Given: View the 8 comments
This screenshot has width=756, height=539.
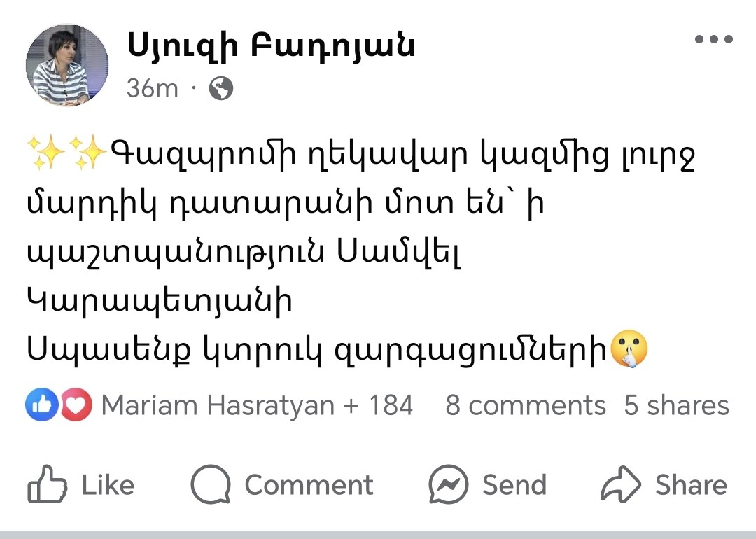Looking at the screenshot, I should [525, 405].
